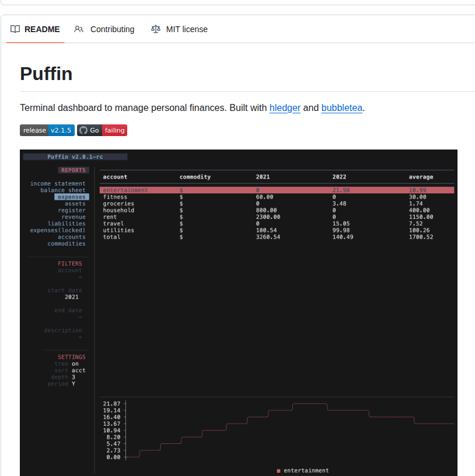Click the people icon beside Contributing
Screen dimensions: 475x476
click(x=79, y=29)
